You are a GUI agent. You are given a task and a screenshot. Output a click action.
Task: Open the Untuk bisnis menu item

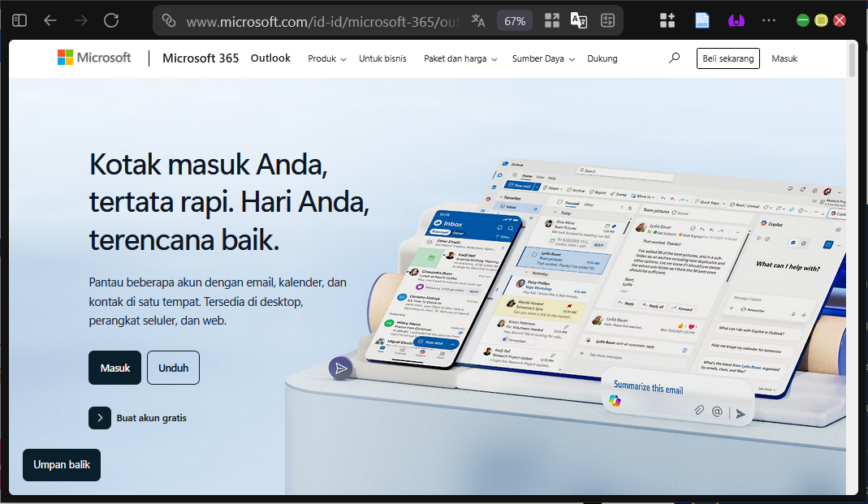coord(382,58)
